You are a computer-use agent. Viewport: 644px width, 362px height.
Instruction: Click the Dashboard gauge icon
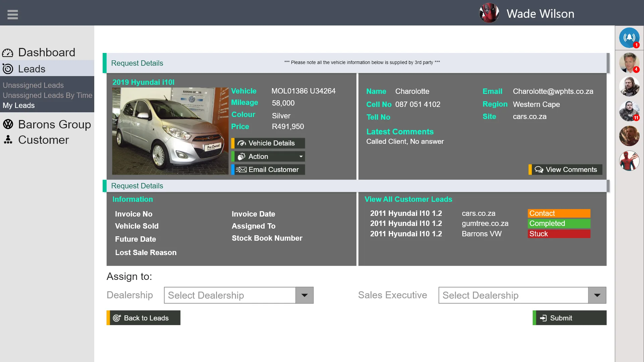[x=8, y=53]
